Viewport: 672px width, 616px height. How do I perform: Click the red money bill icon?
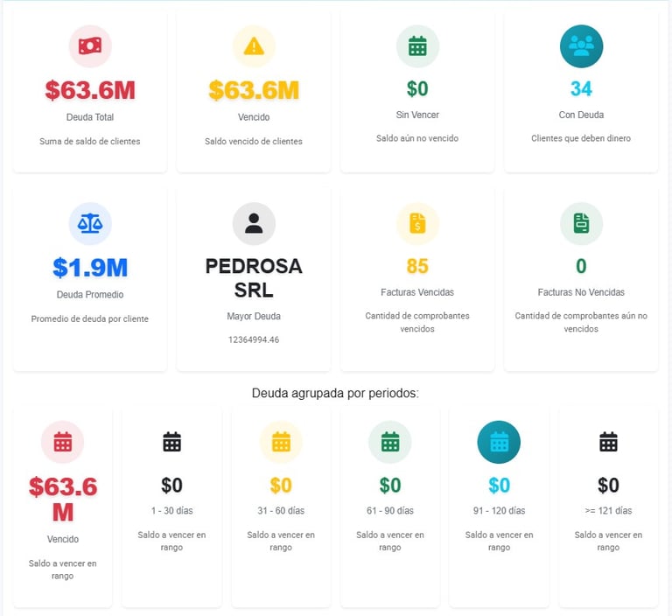90,46
